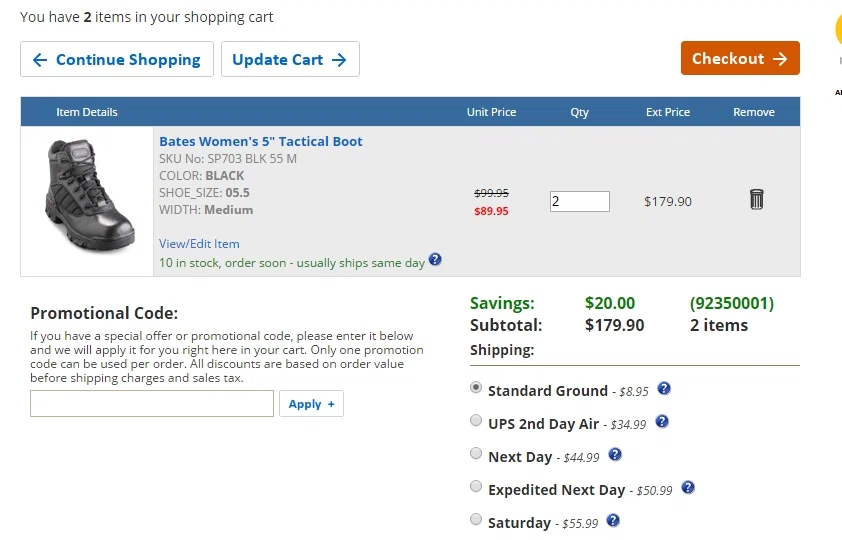Click the trash can remove icon
This screenshot has height=540, width=842.
(756, 200)
